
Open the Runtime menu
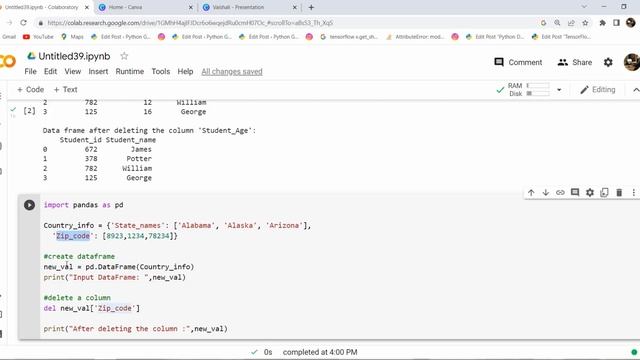point(130,71)
